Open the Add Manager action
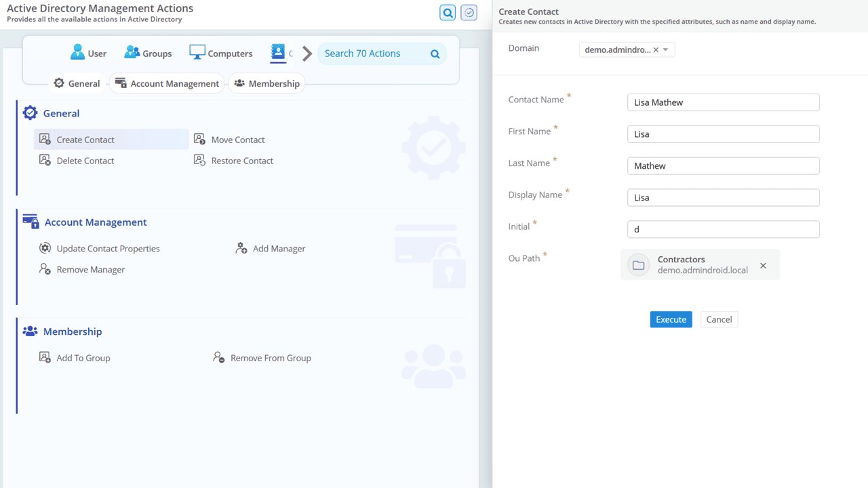868x488 pixels. (x=279, y=248)
